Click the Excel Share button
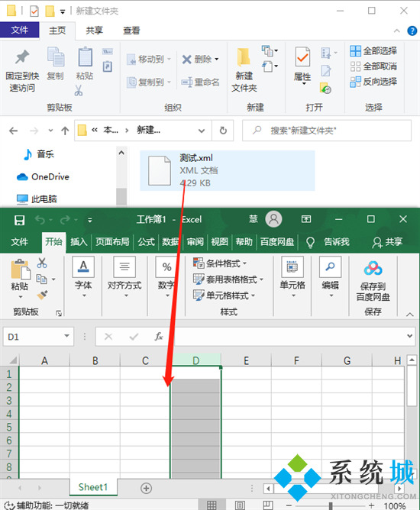 [x=387, y=242]
